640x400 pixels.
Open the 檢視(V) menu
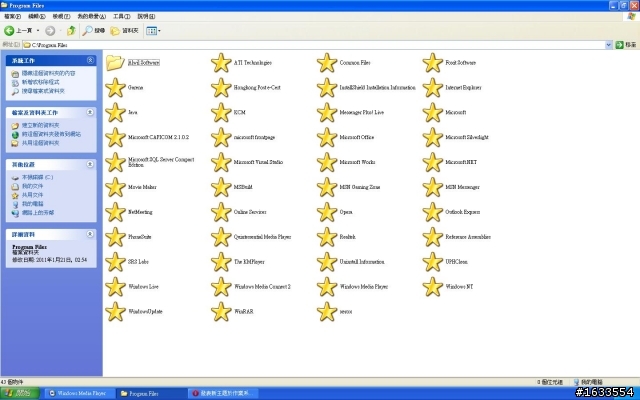61,16
